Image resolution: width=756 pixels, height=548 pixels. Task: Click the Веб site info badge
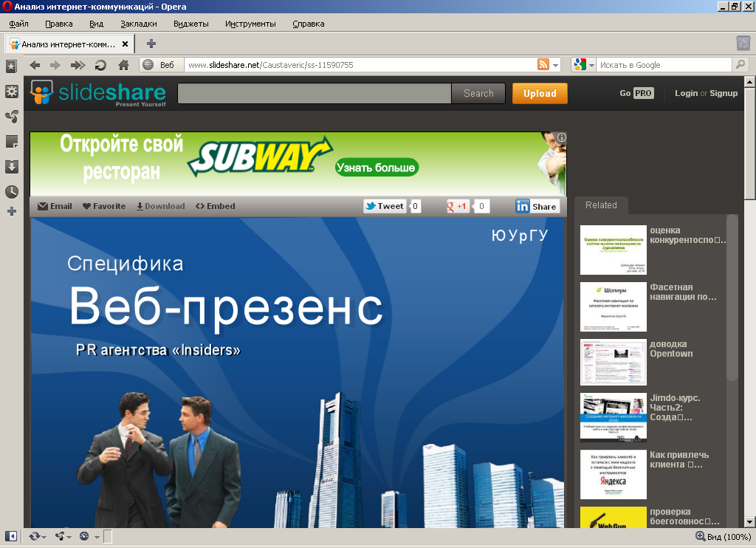pos(162,65)
